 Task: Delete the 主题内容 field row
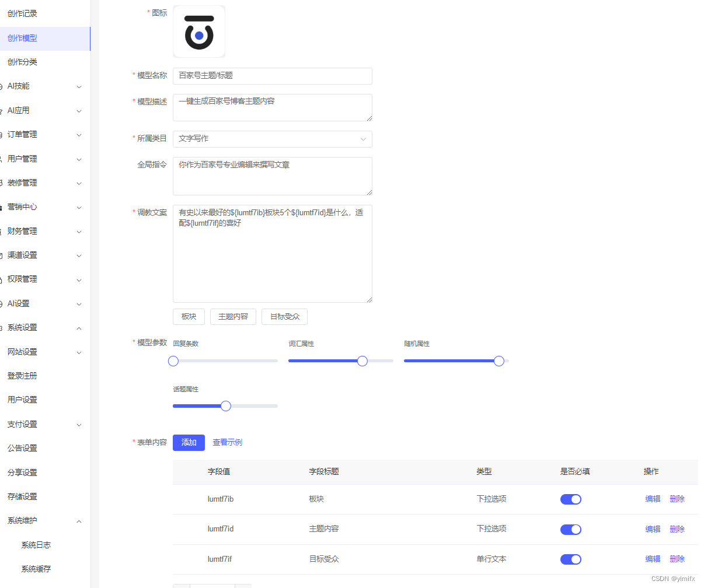point(677,529)
